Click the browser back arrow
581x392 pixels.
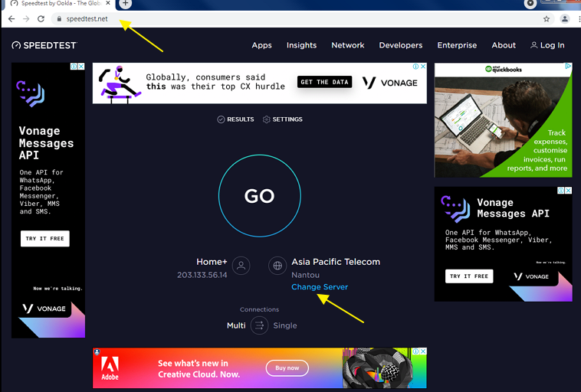click(11, 19)
